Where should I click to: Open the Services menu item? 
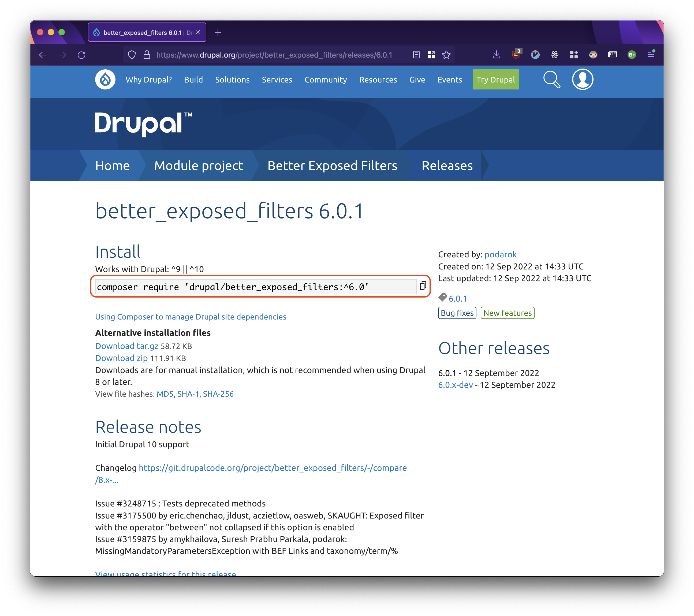277,80
